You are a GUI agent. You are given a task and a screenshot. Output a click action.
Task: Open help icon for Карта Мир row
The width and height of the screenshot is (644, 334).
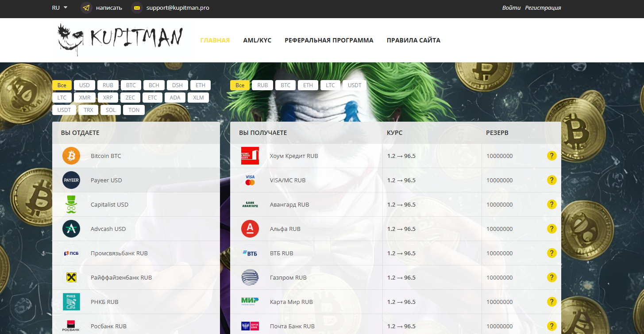pyautogui.click(x=551, y=302)
